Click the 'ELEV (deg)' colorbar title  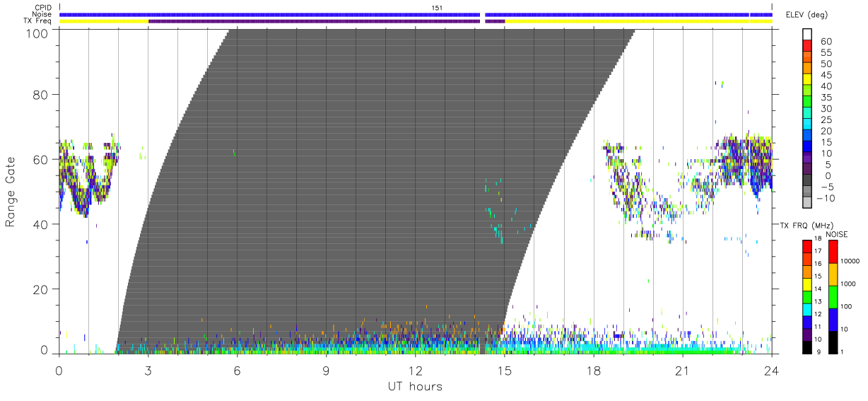[x=807, y=15]
